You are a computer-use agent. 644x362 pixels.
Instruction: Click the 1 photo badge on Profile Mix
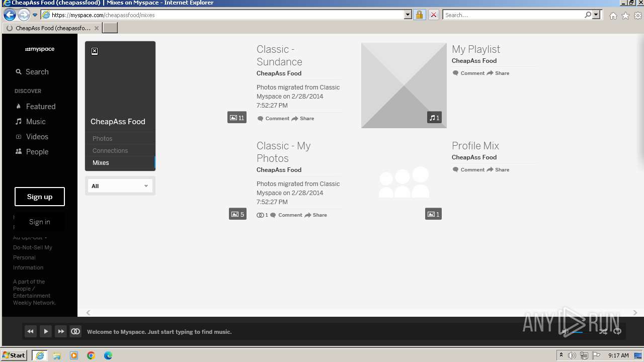click(433, 214)
